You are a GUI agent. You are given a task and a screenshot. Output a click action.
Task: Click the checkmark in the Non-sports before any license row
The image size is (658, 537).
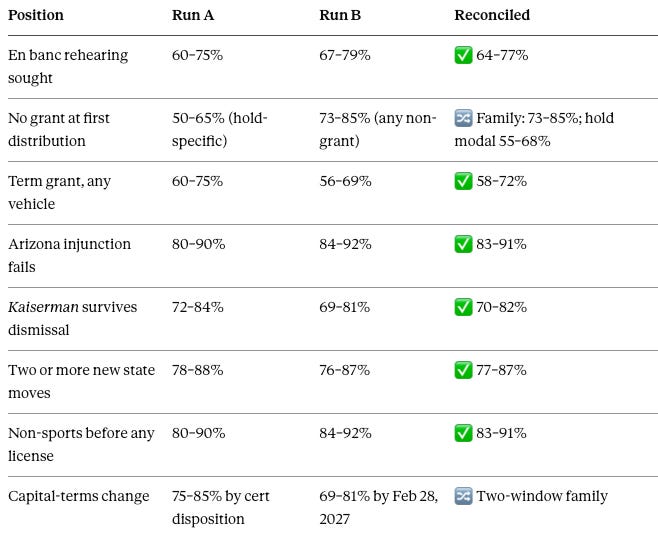coord(463,433)
